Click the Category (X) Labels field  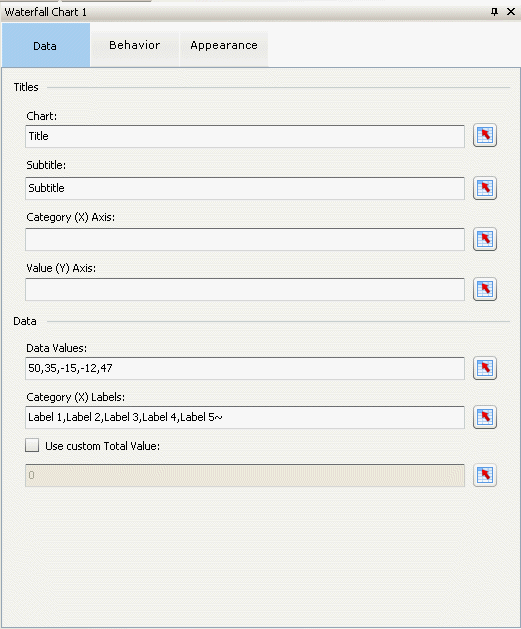pos(245,417)
